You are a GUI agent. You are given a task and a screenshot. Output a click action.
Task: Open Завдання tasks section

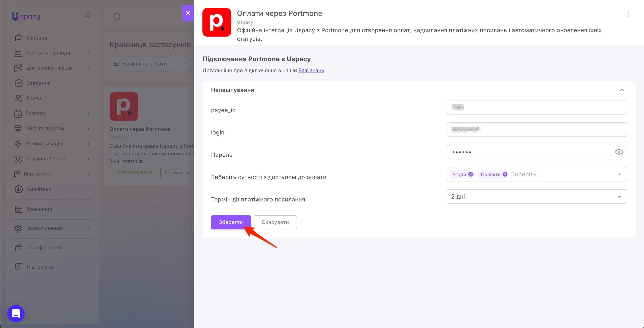pos(39,83)
